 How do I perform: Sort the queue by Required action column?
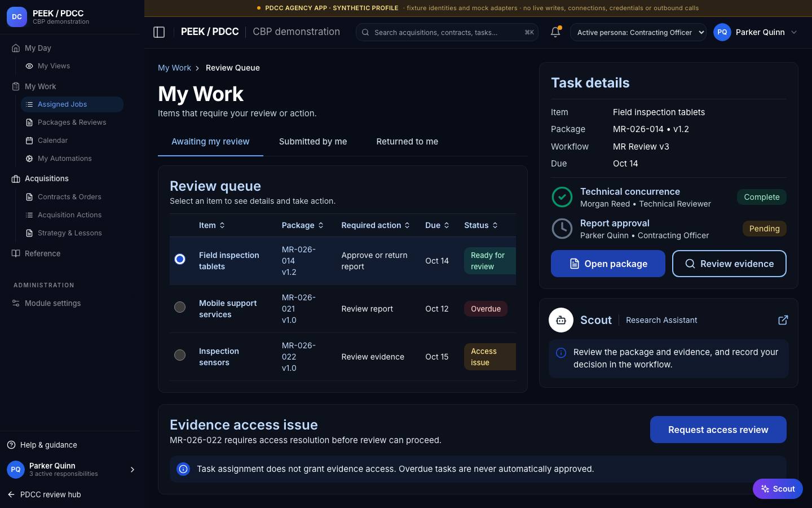[376, 225]
